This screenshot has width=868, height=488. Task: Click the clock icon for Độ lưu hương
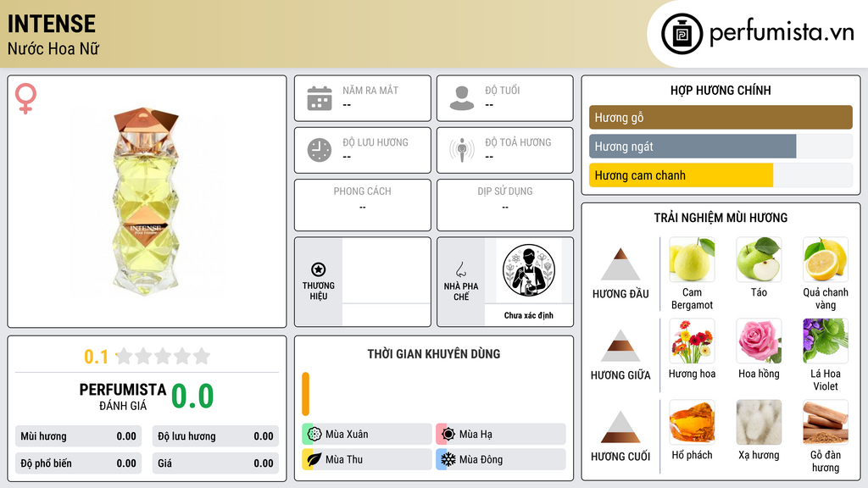coord(320,150)
